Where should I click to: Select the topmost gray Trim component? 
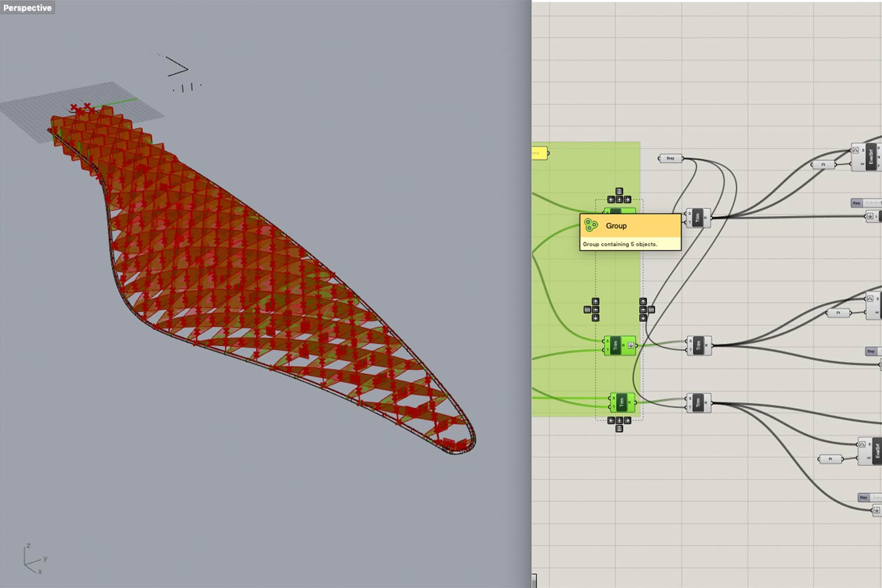coord(697,218)
